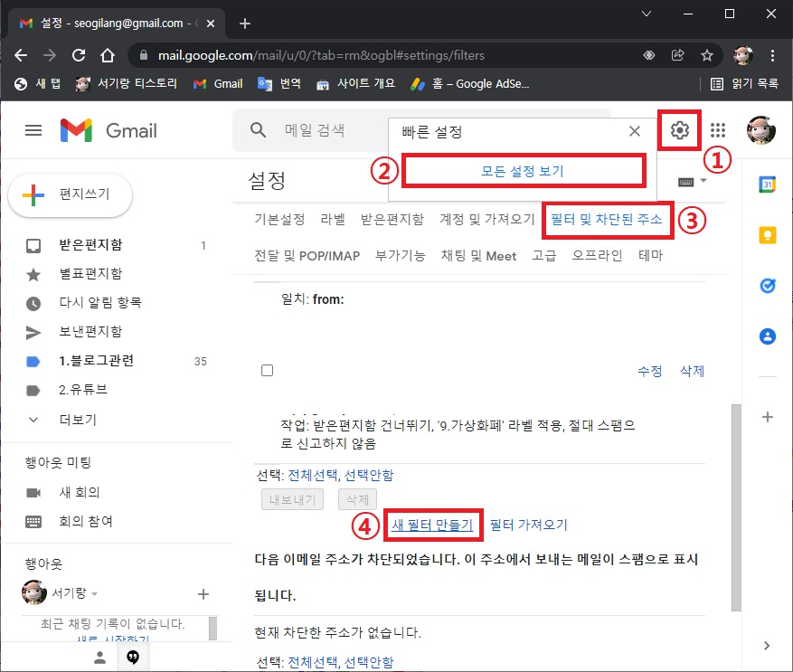The height and width of the screenshot is (672, 793).
Task: Click the profile avatar in the top bar
Action: pyautogui.click(x=762, y=130)
